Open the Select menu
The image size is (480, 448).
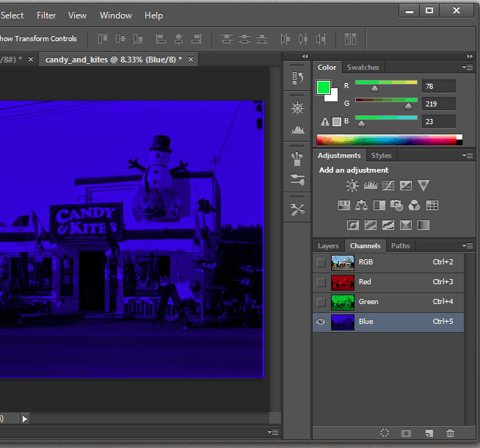pos(12,15)
